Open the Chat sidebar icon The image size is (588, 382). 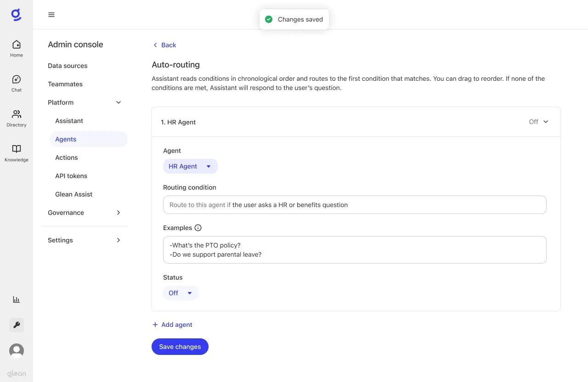[x=17, y=83]
